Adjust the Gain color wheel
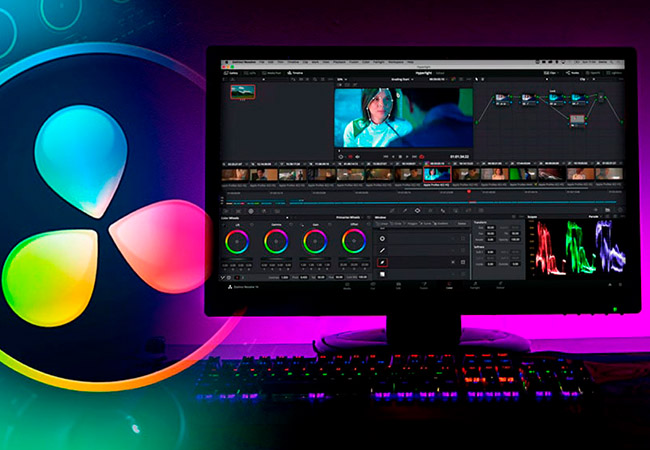 click(x=315, y=242)
